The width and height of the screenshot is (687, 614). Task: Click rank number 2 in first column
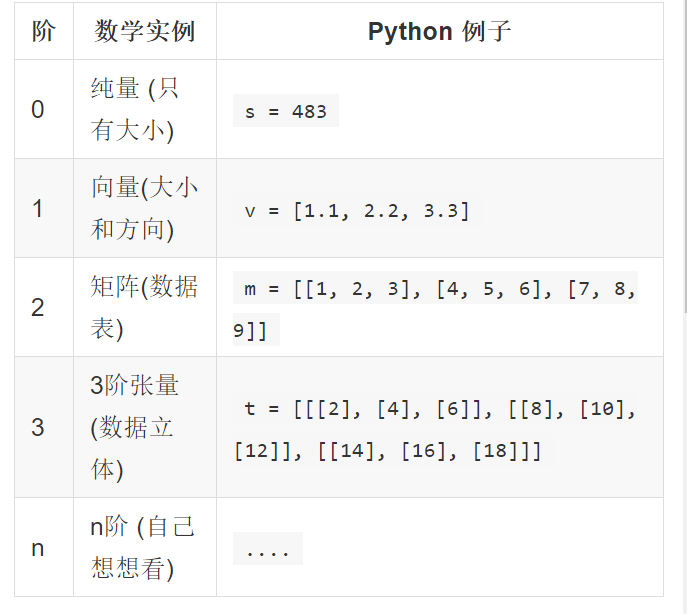pos(38,308)
